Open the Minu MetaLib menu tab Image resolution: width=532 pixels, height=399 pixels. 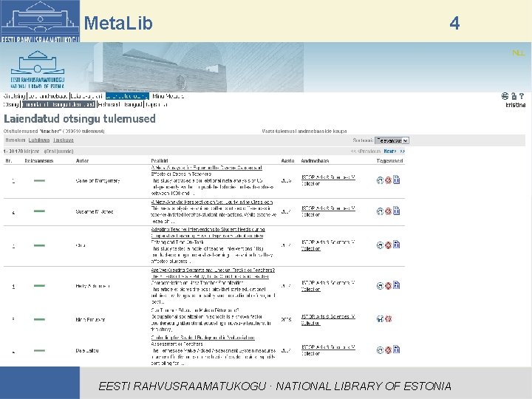point(168,96)
